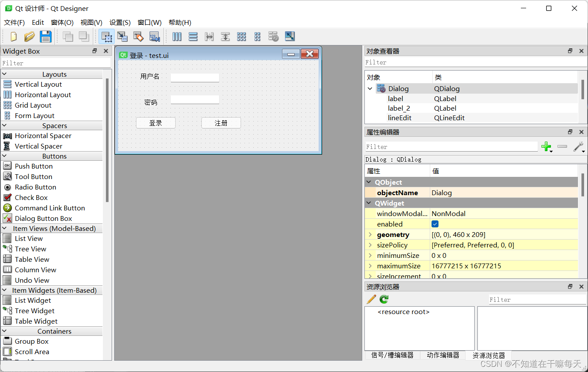
Task: Click the Widget Box Filter field
Action: [56, 63]
